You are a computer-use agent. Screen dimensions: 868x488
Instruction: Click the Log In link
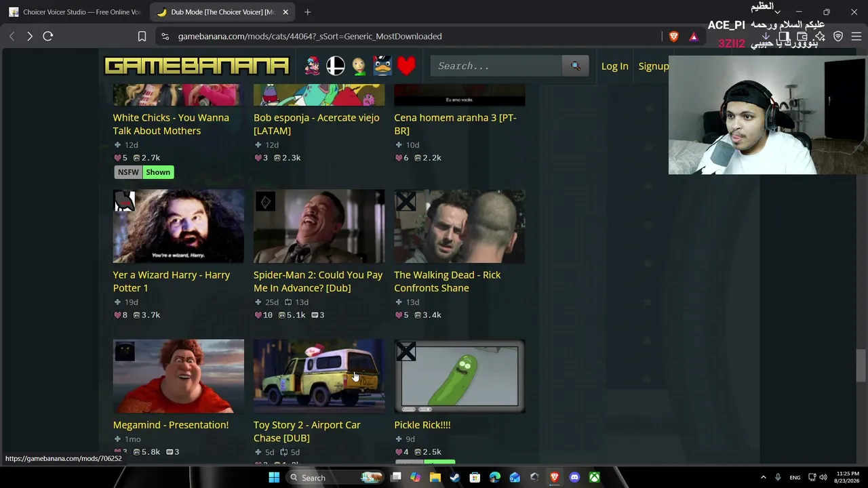point(614,66)
